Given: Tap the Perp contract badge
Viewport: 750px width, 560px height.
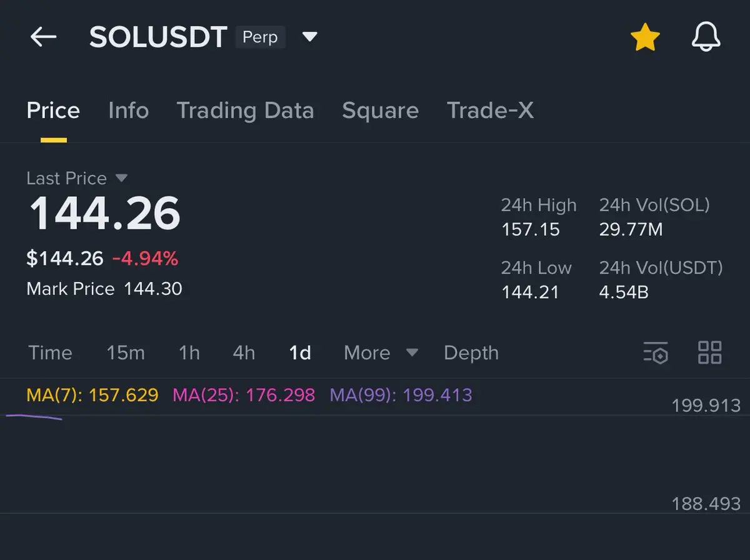Looking at the screenshot, I should pyautogui.click(x=260, y=37).
